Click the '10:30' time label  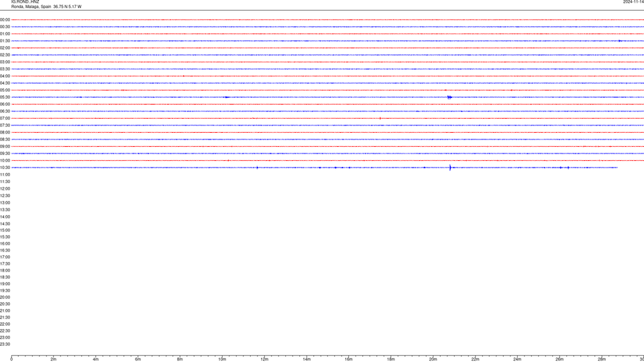[5, 168]
